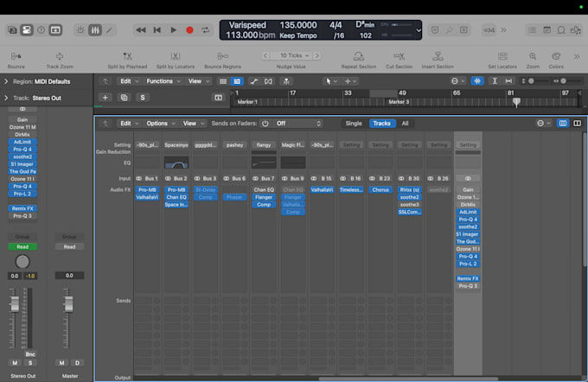Click the add track plus button

105,98
